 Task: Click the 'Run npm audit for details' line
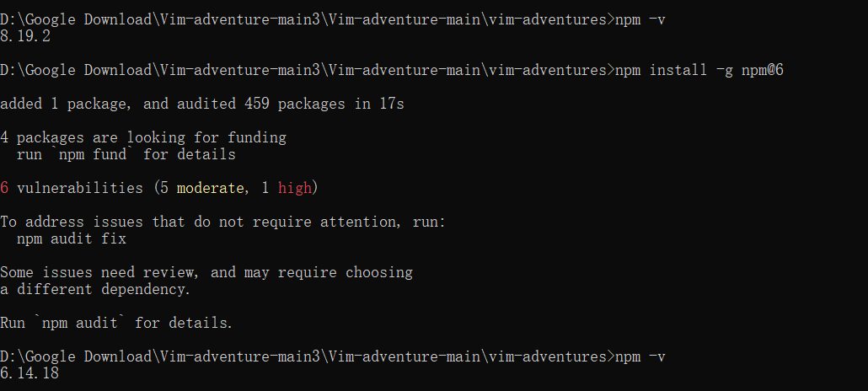point(116,323)
